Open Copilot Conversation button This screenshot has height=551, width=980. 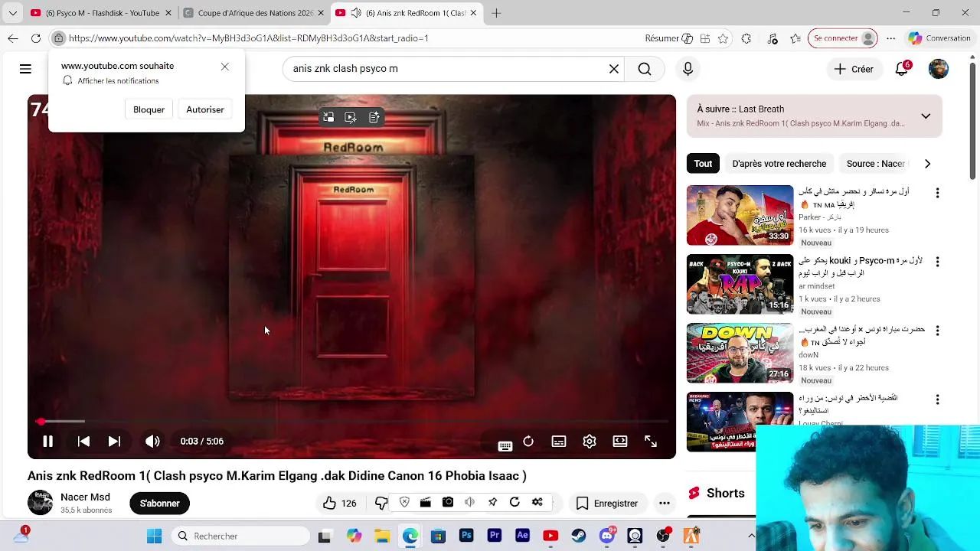click(939, 38)
